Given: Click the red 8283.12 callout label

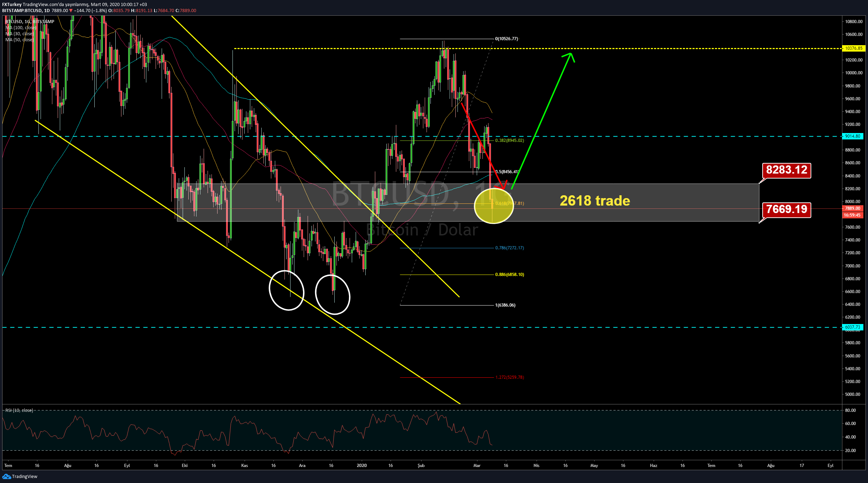Looking at the screenshot, I should [x=786, y=170].
